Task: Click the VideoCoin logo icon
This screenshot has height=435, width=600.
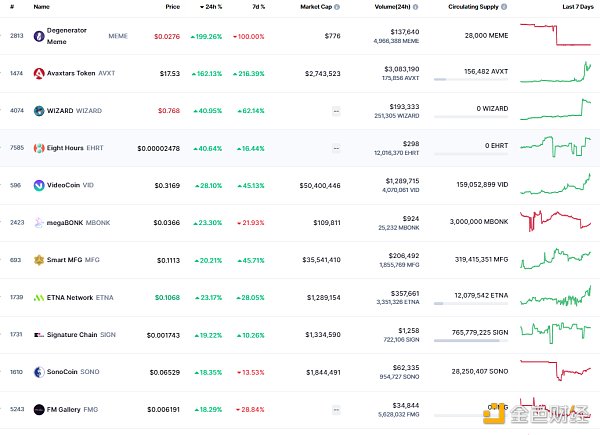Action: point(38,185)
